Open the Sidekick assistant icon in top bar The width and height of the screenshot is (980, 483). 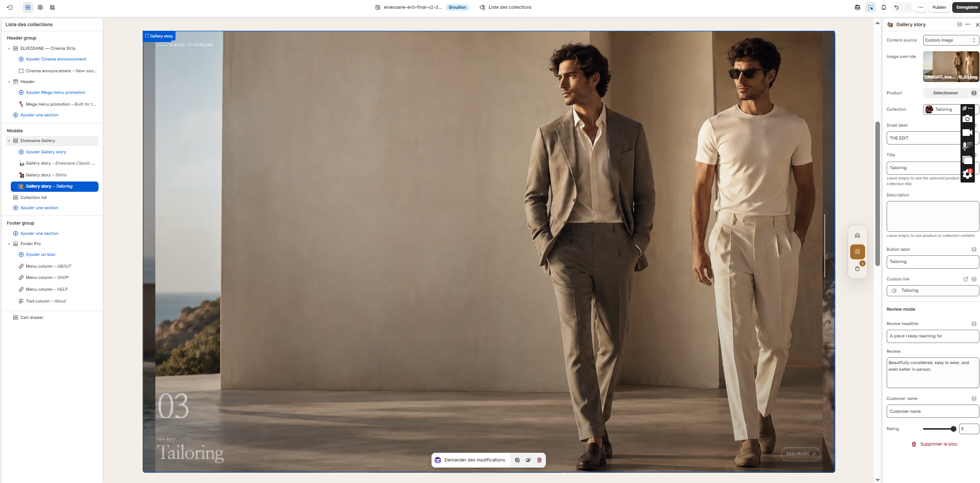point(857,7)
